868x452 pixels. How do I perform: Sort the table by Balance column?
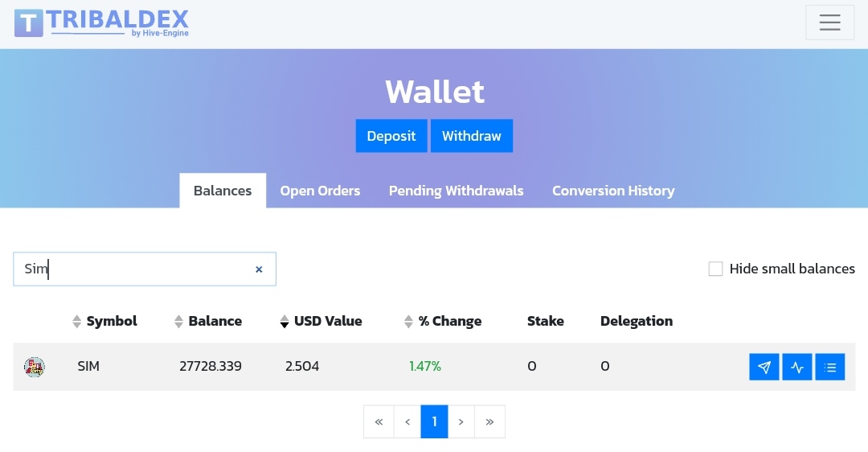point(208,321)
